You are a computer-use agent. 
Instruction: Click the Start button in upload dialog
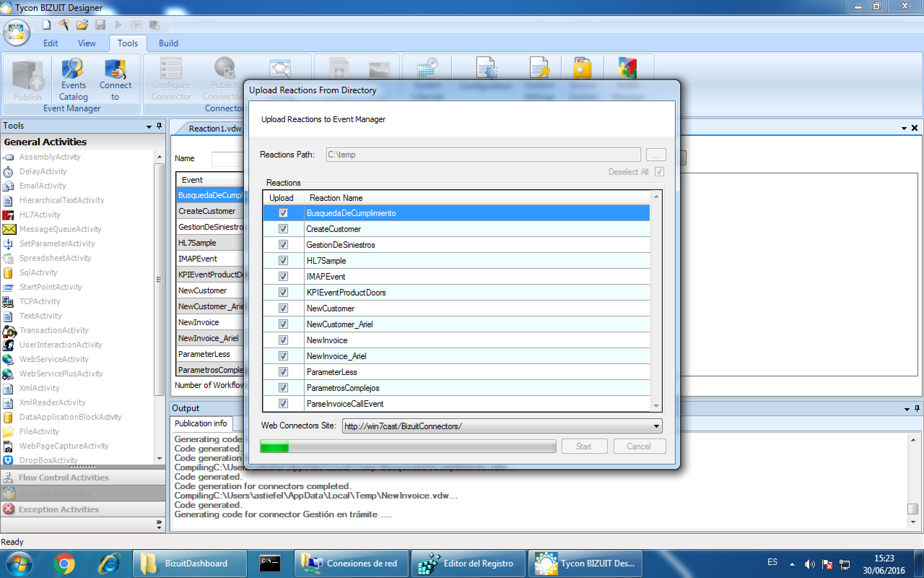point(584,446)
